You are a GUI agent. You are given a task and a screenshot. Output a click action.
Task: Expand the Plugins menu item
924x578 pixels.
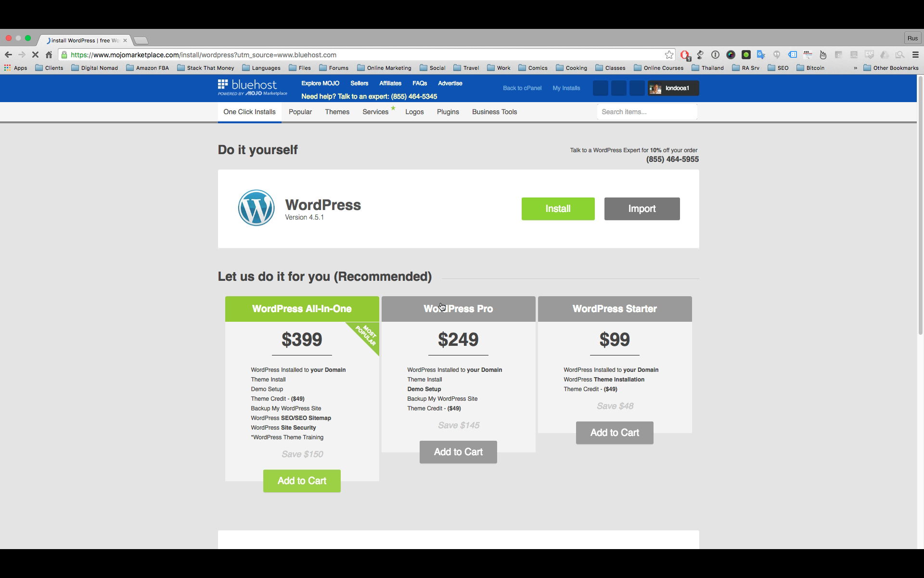448,111
